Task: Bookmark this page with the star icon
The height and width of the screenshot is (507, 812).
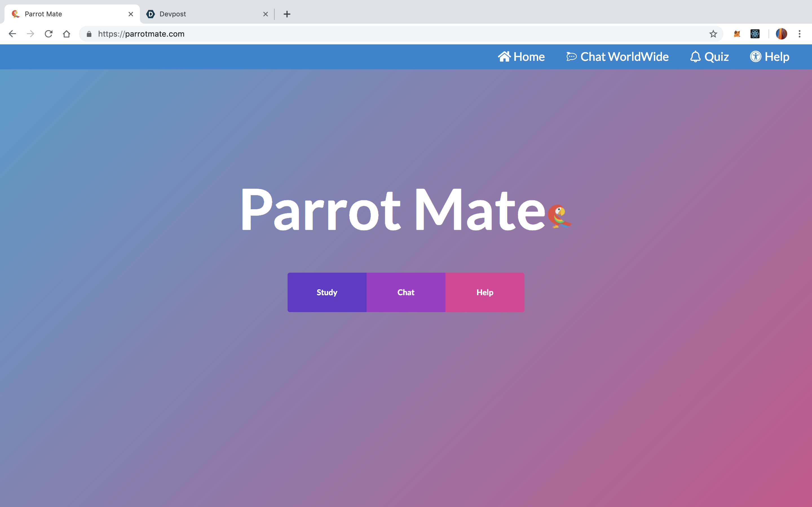Action: pyautogui.click(x=713, y=34)
